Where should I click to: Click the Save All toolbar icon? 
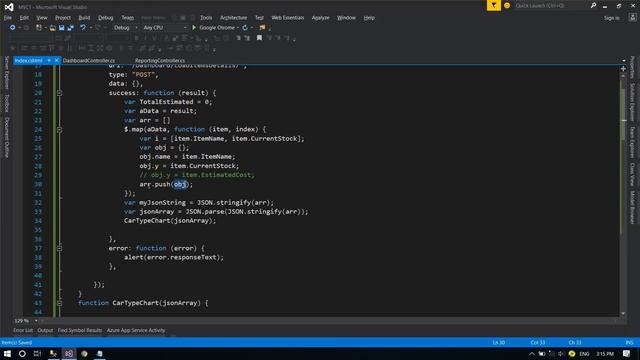[x=71, y=28]
